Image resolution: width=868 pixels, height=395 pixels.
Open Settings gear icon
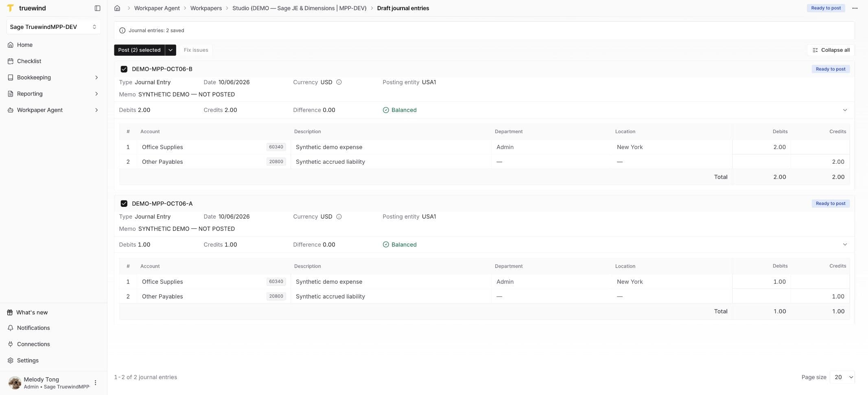[11, 360]
